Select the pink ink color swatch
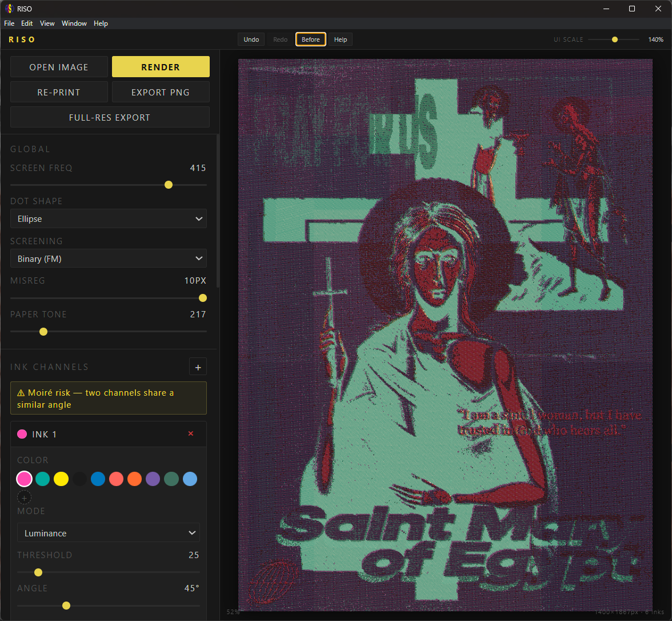This screenshot has width=672, height=621. pos(25,479)
